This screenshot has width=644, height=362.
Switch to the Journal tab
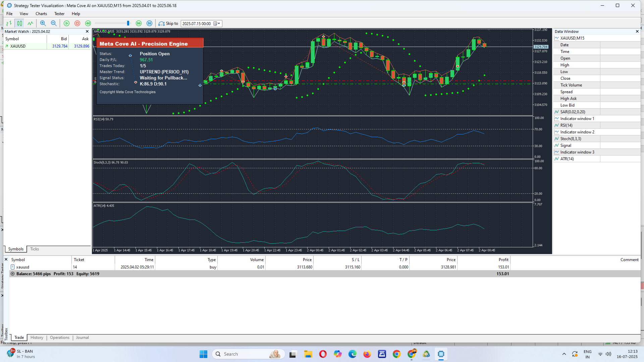pyautogui.click(x=83, y=338)
